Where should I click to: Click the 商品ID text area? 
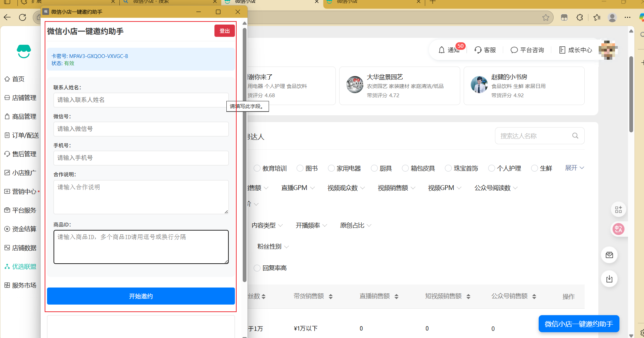point(141,247)
